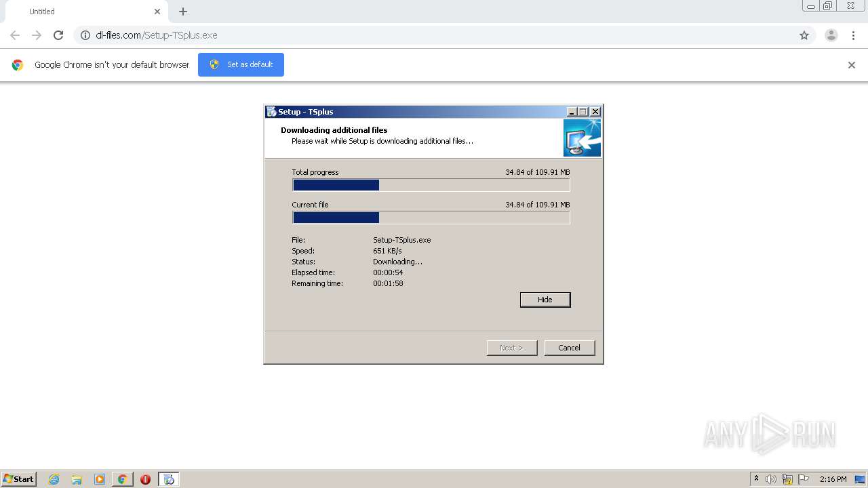The height and width of the screenshot is (488, 868).
Task: Bookmark this page with the star
Action: pos(804,35)
